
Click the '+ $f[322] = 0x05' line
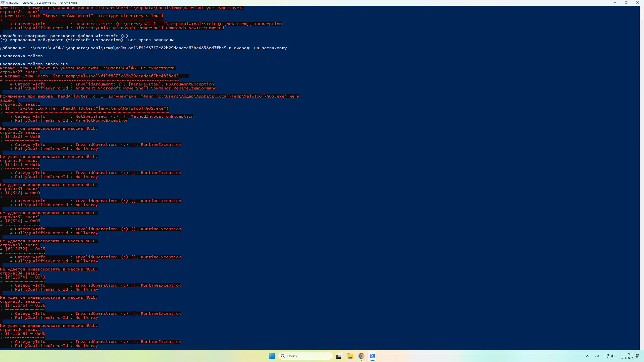click(20, 193)
